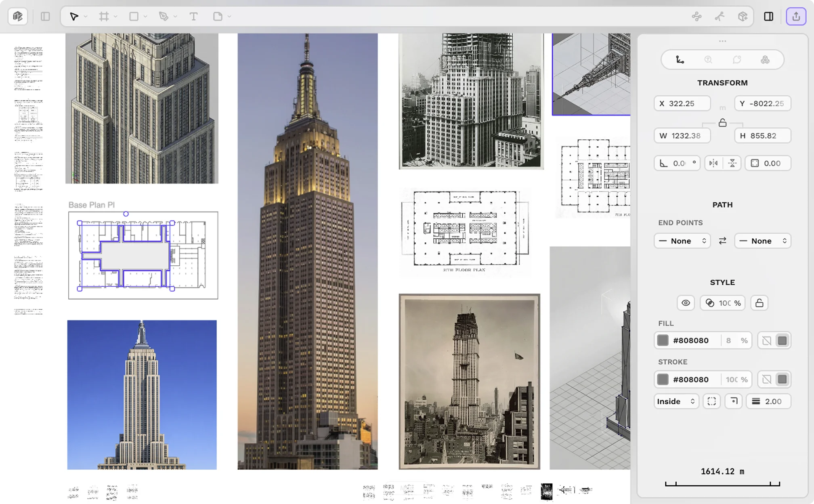The image size is (814, 504).
Task: Expand the rectangle shape tool options
Action: pyautogui.click(x=145, y=17)
